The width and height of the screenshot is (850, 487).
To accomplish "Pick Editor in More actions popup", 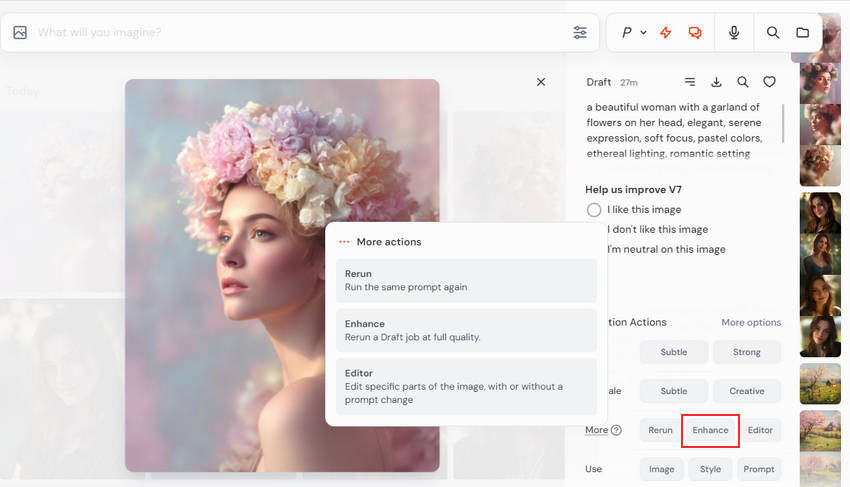I will click(x=466, y=386).
